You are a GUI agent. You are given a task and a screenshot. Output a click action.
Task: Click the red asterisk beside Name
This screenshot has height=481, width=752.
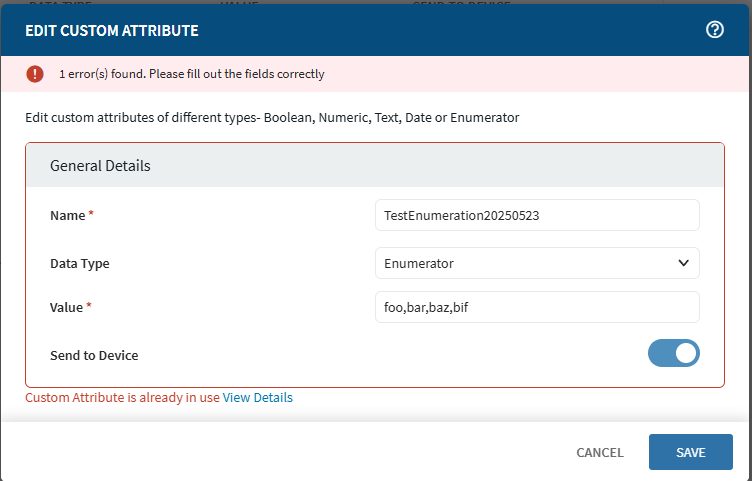(x=91, y=215)
